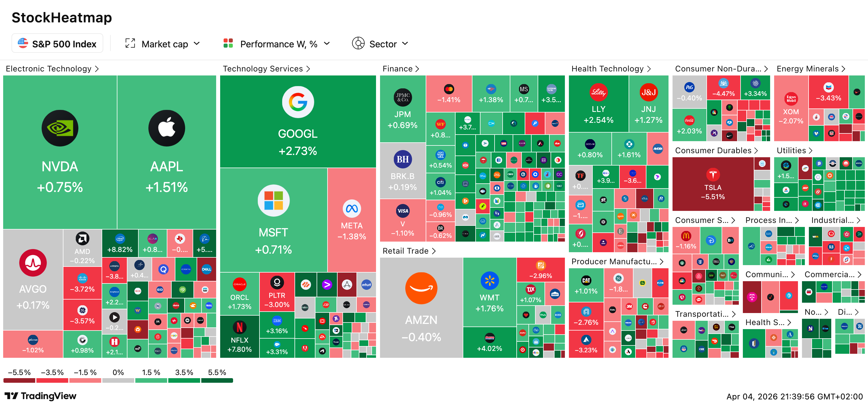Select the S&P 500 Index button
Viewport: 868px width, 408px height.
click(x=57, y=43)
